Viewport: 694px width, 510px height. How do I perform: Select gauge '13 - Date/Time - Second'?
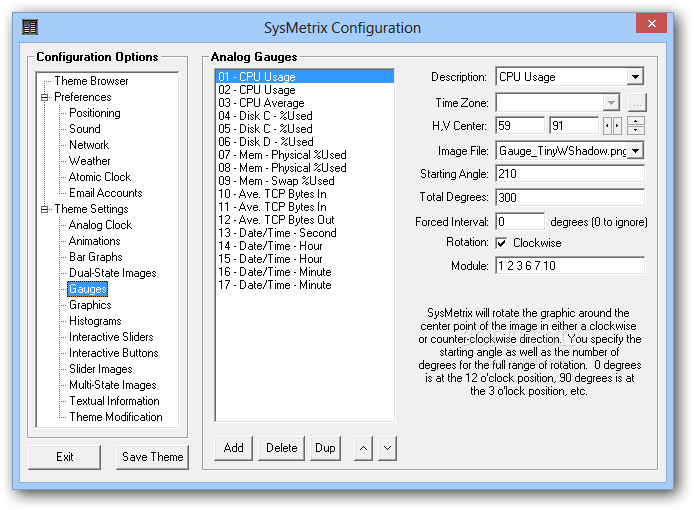click(x=305, y=233)
